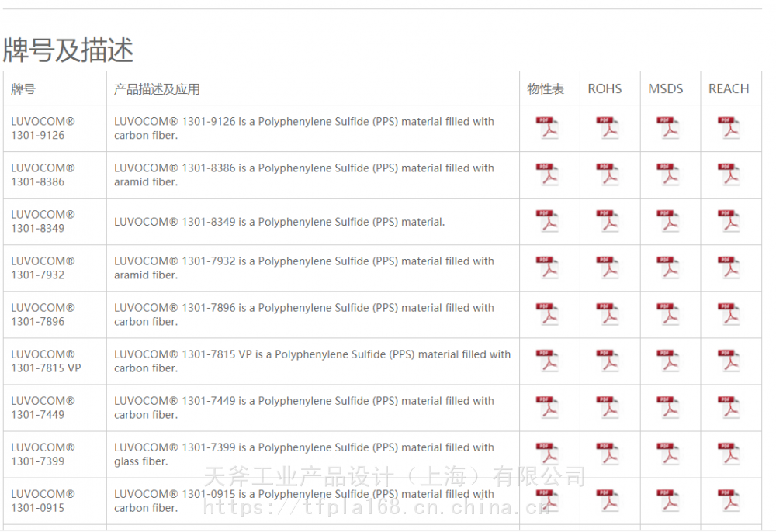The height and width of the screenshot is (532, 776).
Task: Select grade cell LUVOCOM 1301-8386
Action: click(x=55, y=174)
